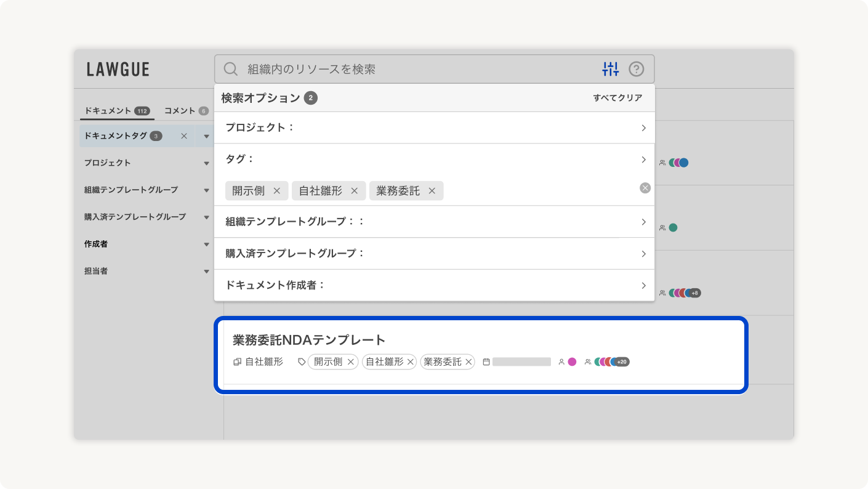Expand プロジェクト search option row
Screen dimensions: 868x489
pos(643,128)
